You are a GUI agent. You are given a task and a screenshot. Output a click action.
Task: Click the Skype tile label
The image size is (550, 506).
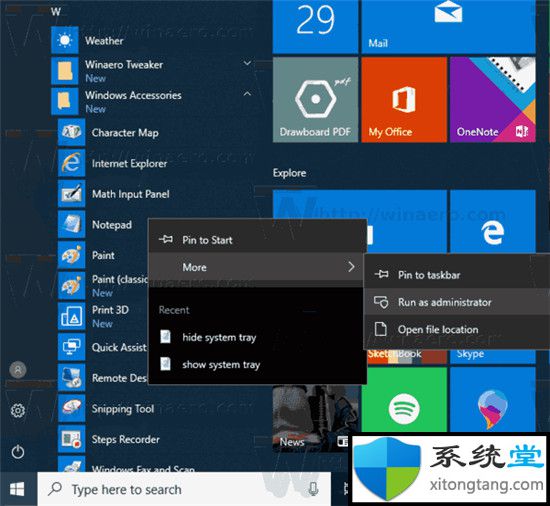tap(470, 354)
